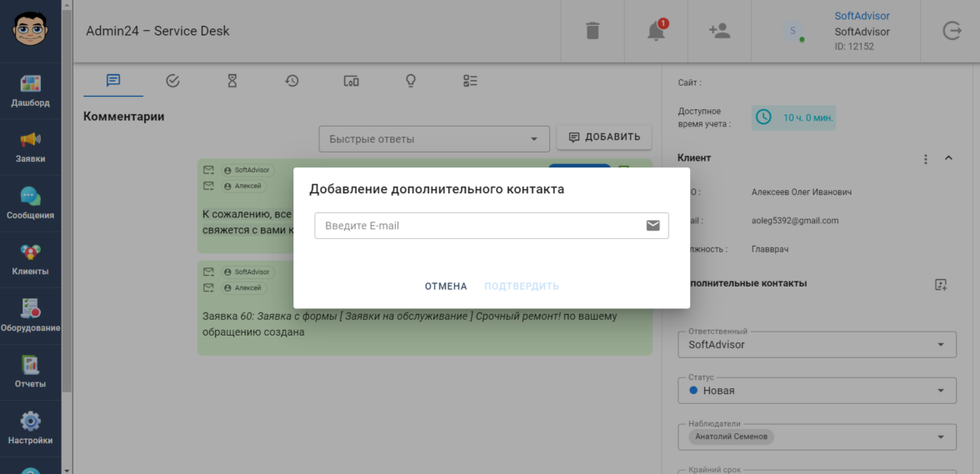This screenshot has height=474, width=980.
Task: Click the trash delete icon in header
Action: [592, 31]
